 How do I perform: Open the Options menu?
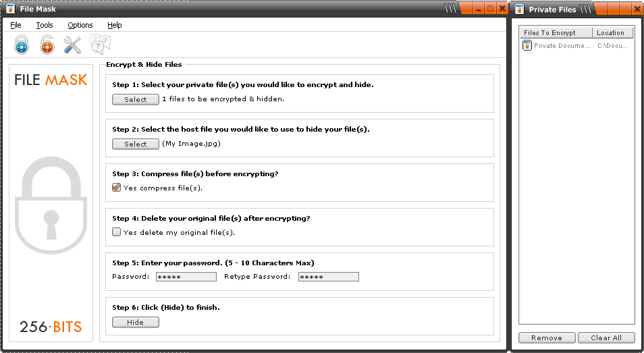point(80,25)
